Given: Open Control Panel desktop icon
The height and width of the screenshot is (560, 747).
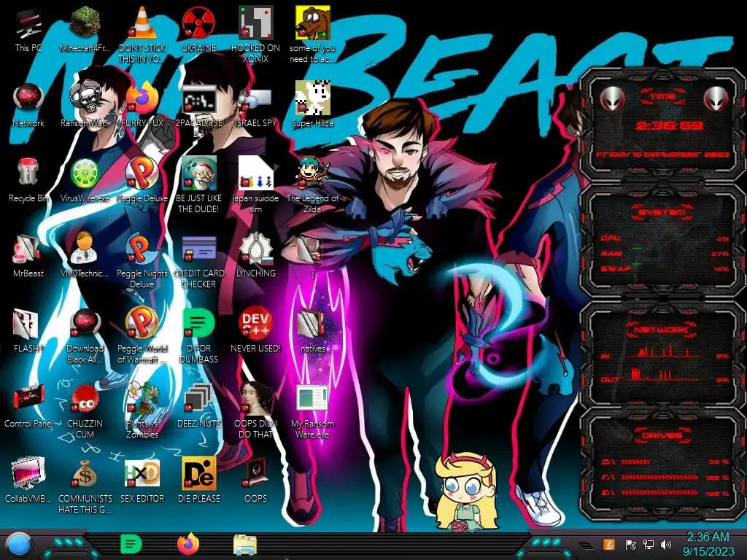Looking at the screenshot, I should (28, 398).
